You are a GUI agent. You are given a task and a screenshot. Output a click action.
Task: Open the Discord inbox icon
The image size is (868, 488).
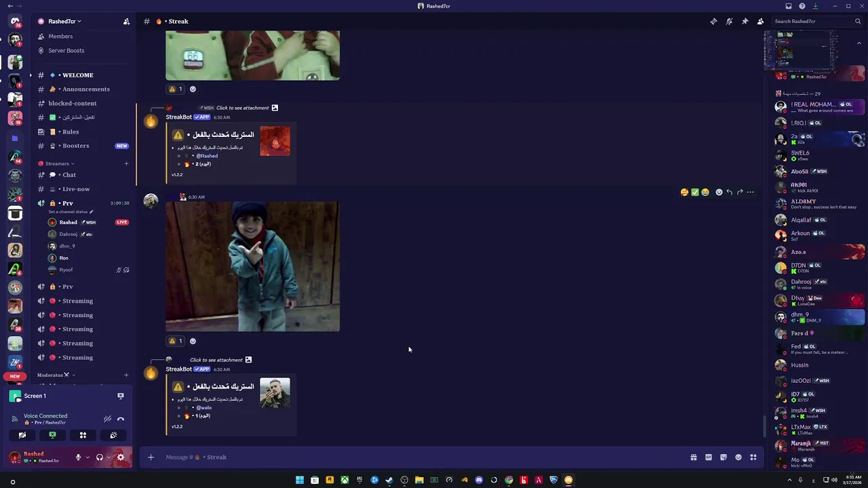pyautogui.click(x=788, y=6)
